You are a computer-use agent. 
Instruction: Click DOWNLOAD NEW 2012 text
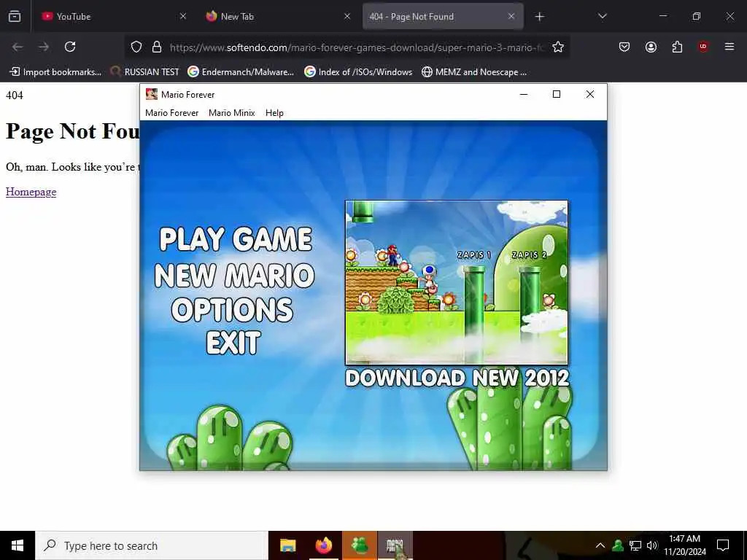tap(457, 378)
